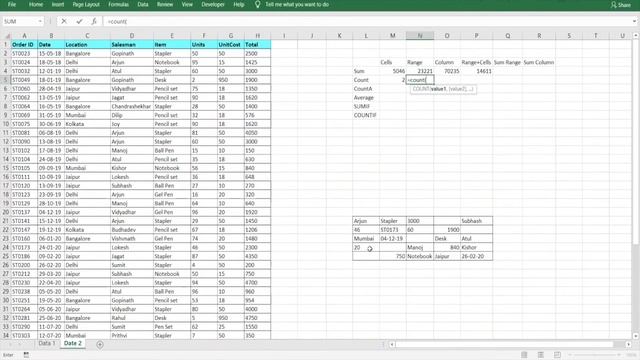The width and height of the screenshot is (640, 360).
Task: Click the Average label cell
Action: (366, 98)
